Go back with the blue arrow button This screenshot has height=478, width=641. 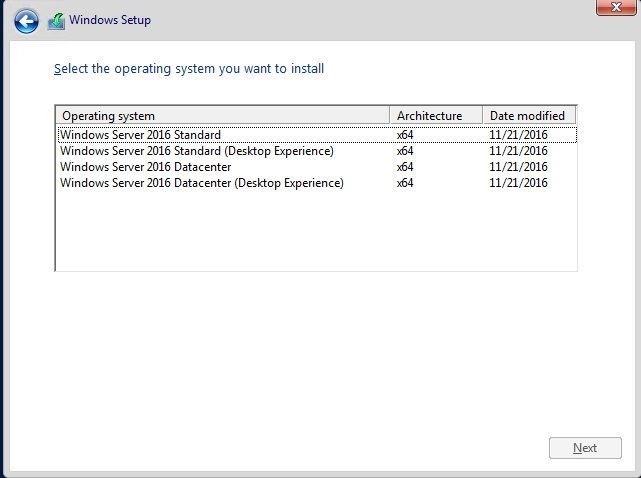tap(26, 21)
